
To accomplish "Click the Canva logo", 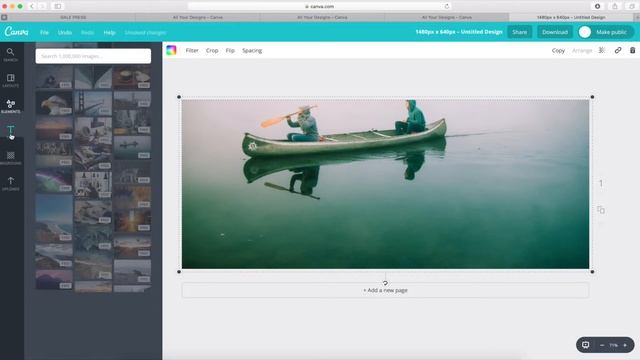I will (x=16, y=32).
